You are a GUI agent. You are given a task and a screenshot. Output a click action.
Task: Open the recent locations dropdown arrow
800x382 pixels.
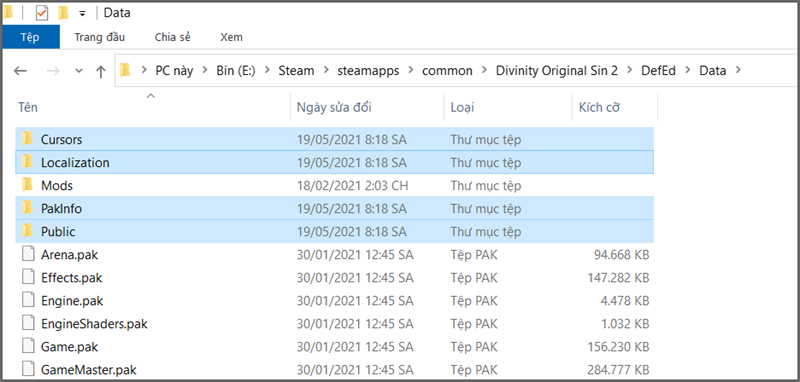[x=79, y=71]
